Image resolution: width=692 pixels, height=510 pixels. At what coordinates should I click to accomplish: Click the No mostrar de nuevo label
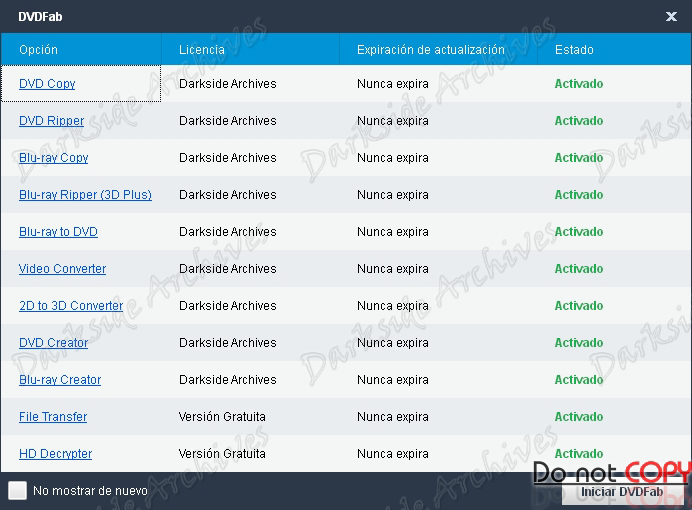[90, 491]
